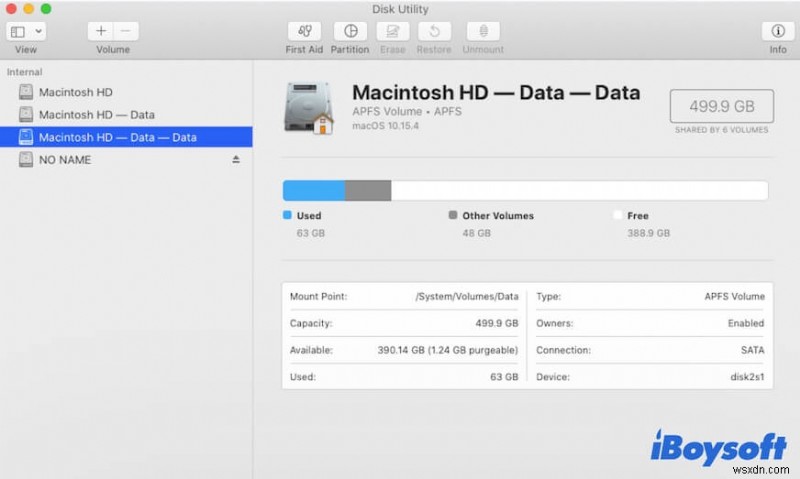Click the Free legend white swatch
Viewport: 800px width, 479px height.
click(617, 215)
